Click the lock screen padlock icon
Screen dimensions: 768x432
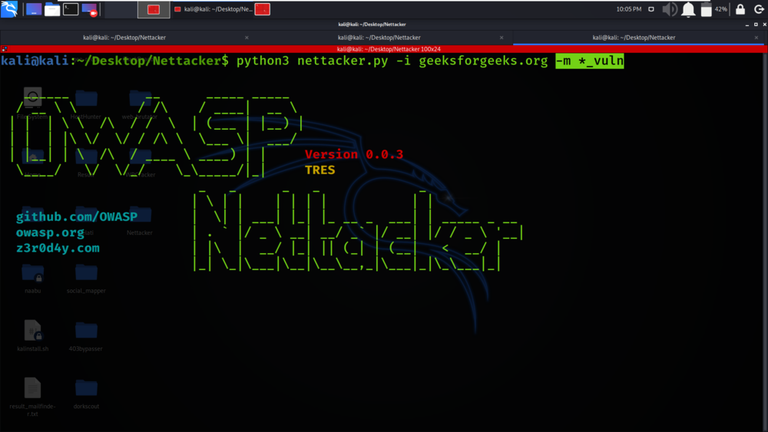[740, 9]
